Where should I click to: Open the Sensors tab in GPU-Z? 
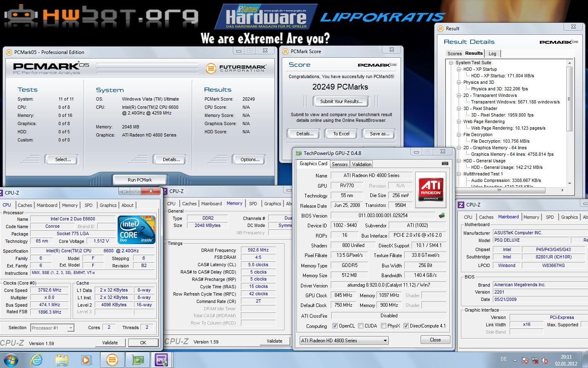click(340, 164)
